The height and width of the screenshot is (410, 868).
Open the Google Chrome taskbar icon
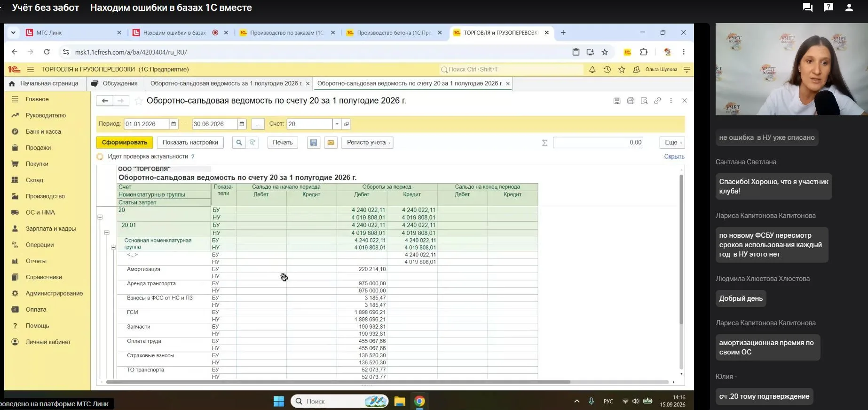(419, 401)
